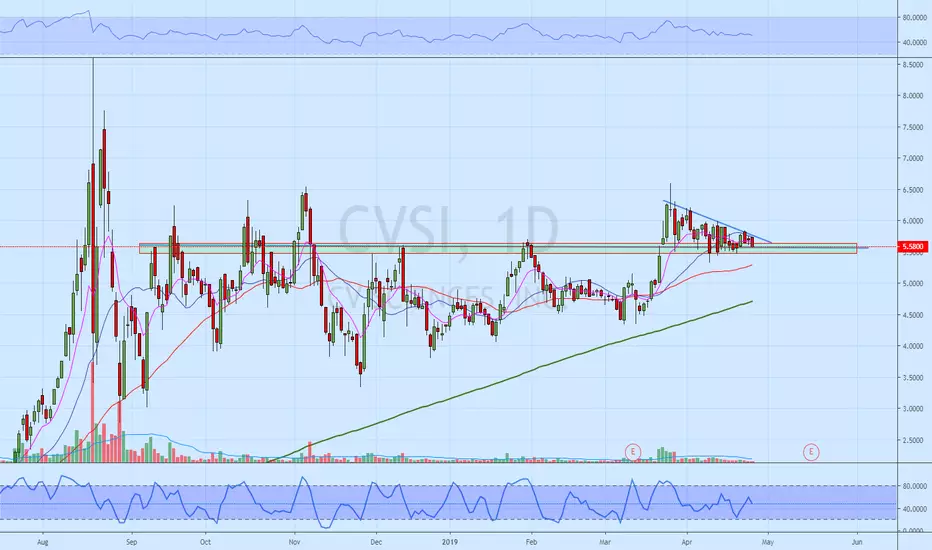Click the May label on time axis
The width and height of the screenshot is (932, 550).
[x=768, y=542]
